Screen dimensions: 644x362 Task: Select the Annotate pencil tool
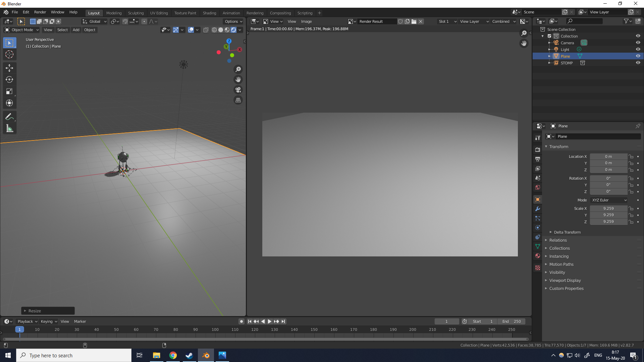tap(9, 117)
